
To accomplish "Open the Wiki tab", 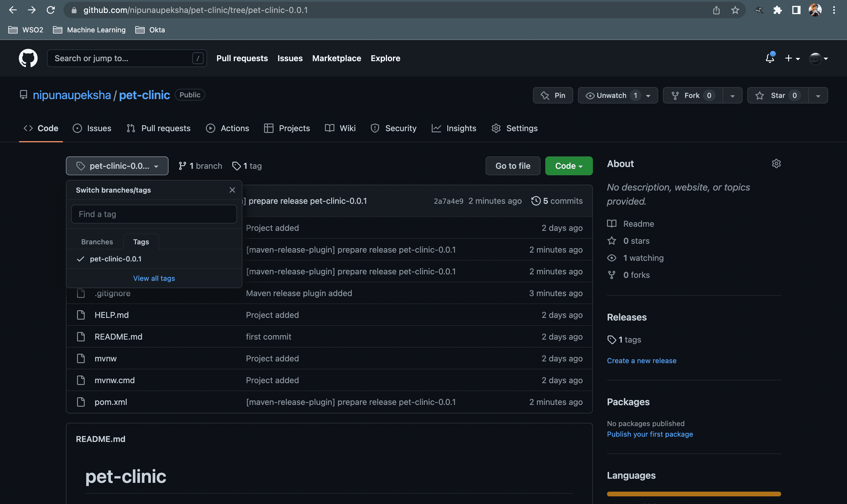I will 340,128.
